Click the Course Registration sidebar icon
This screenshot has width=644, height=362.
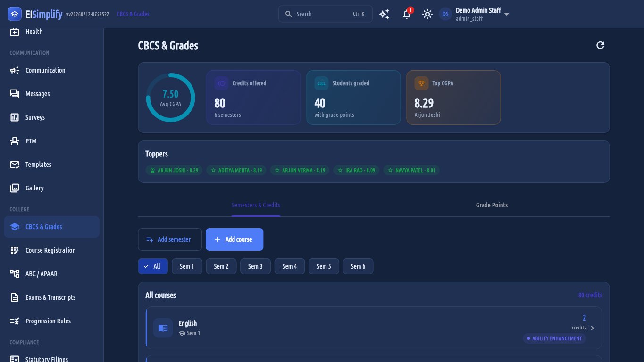tap(15, 250)
